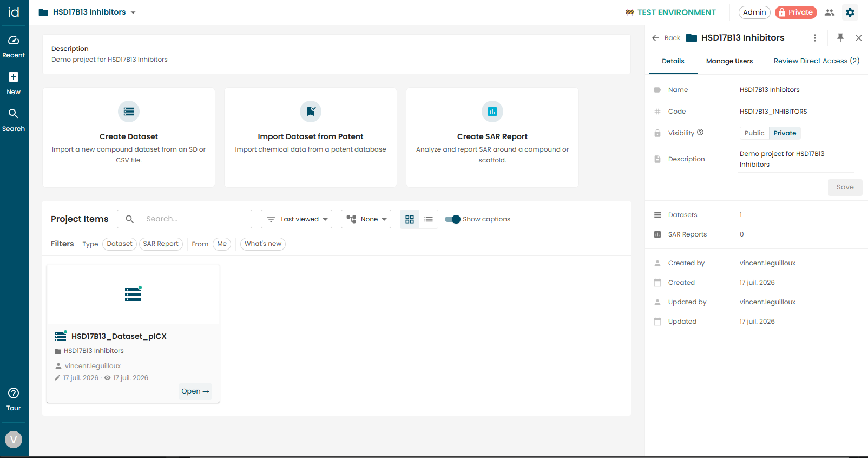868x458 pixels.
Task: Click the Create SAR Report chart icon
Action: [x=492, y=112]
